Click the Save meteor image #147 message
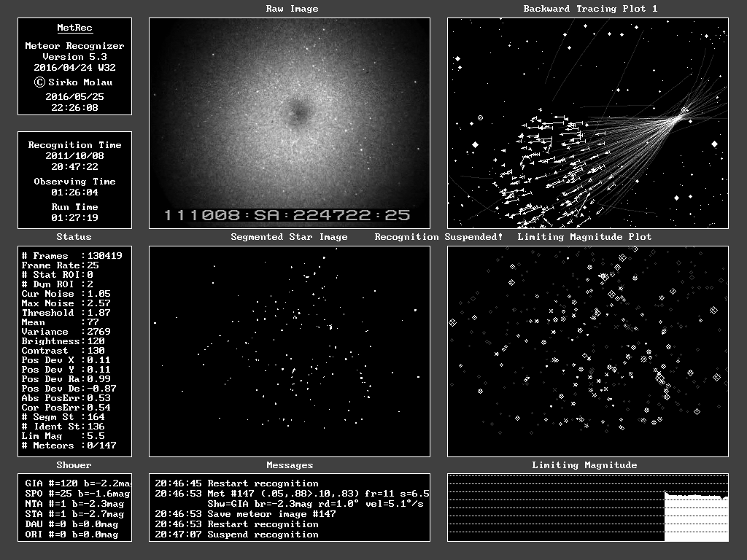Image resolution: width=747 pixels, height=560 pixels. [x=245, y=514]
